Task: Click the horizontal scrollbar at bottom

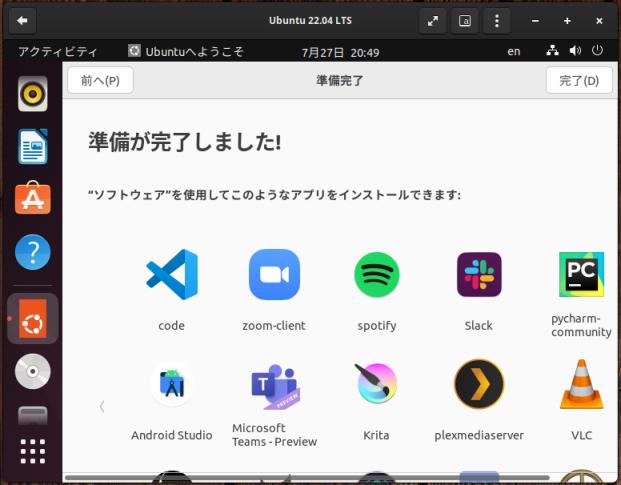Action: click(x=307, y=477)
